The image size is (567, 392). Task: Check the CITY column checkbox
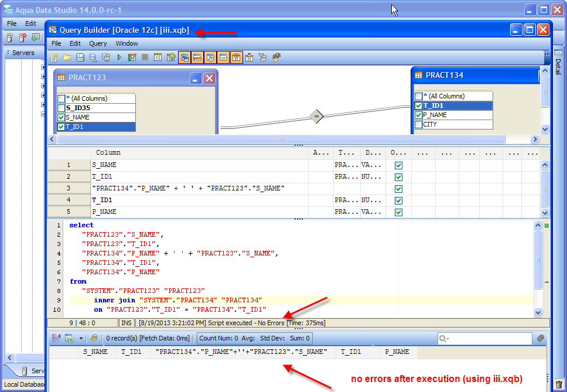tap(418, 125)
